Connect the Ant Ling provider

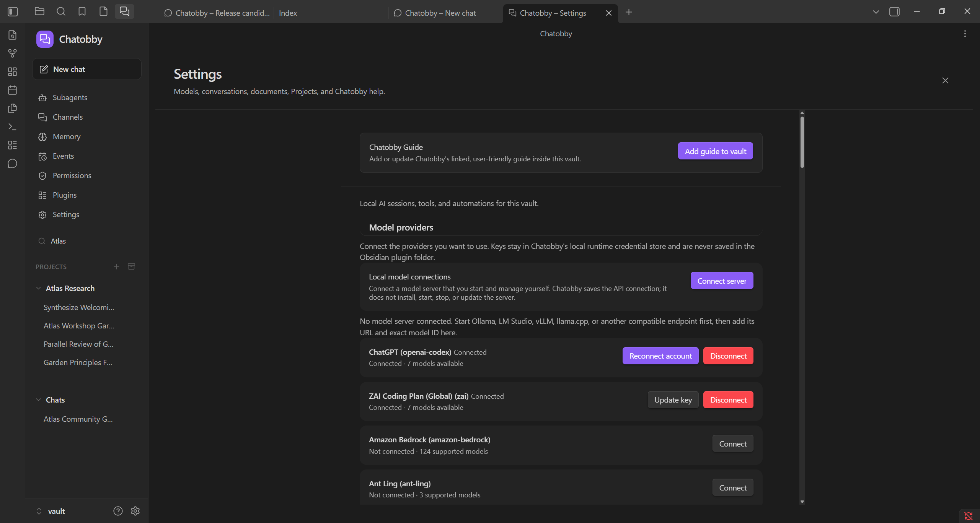point(732,487)
